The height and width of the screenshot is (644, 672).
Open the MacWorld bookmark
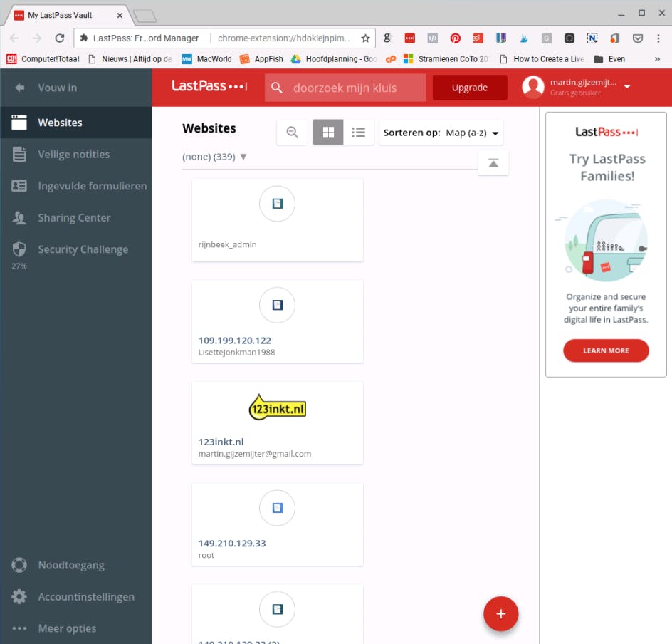tap(207, 58)
